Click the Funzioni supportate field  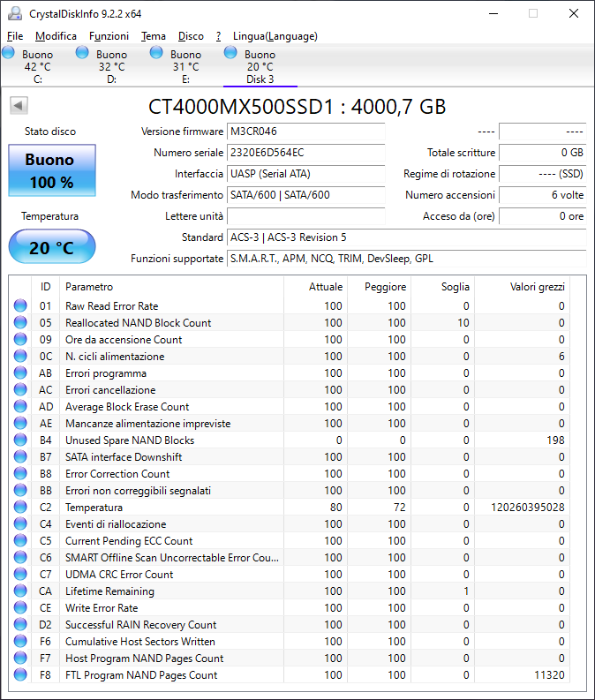[407, 259]
